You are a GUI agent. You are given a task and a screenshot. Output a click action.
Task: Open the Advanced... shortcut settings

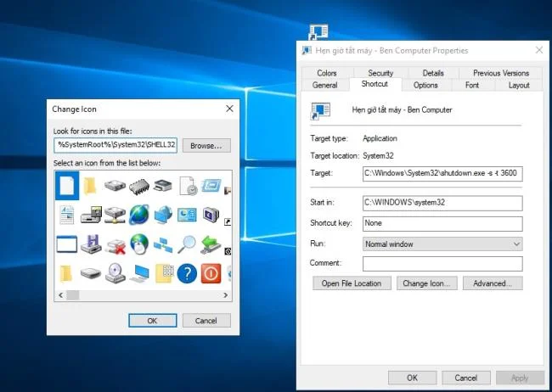tap(493, 283)
